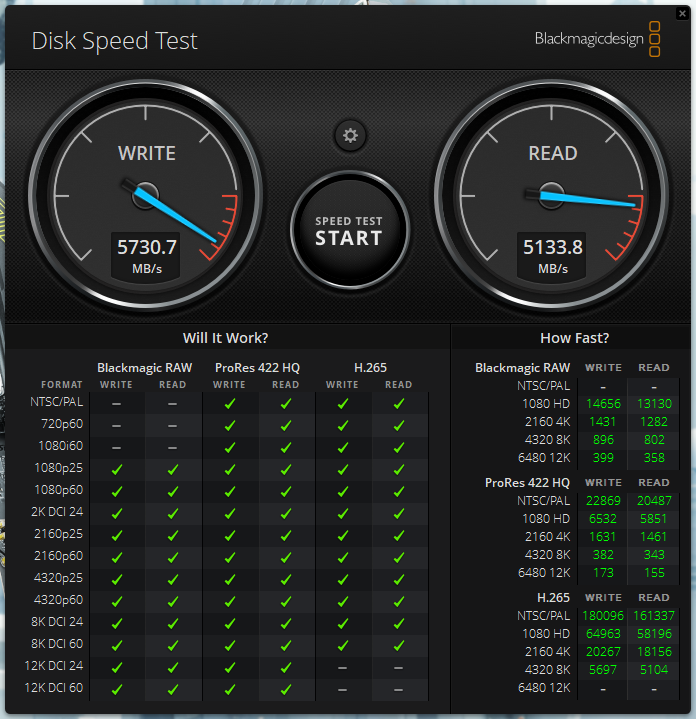Click Blackmagic RAW write checkmark for 1080p25
Image resolution: width=696 pixels, height=719 pixels.
coord(116,469)
